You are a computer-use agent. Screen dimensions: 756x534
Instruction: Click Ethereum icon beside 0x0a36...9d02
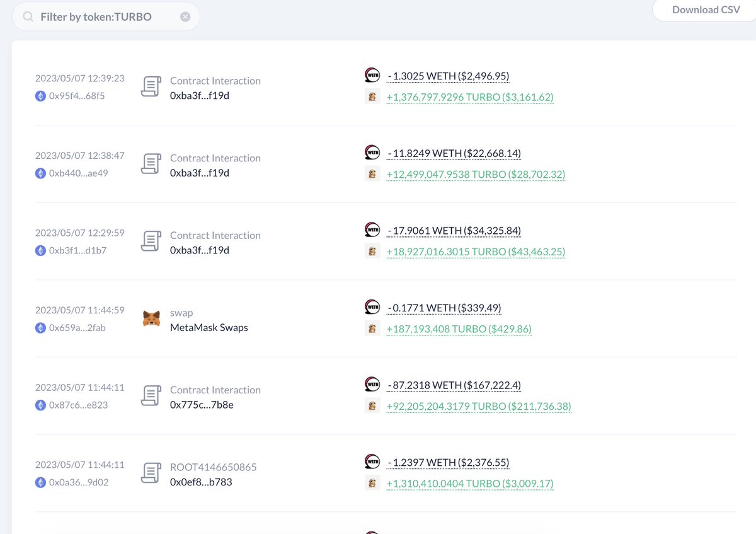point(40,482)
